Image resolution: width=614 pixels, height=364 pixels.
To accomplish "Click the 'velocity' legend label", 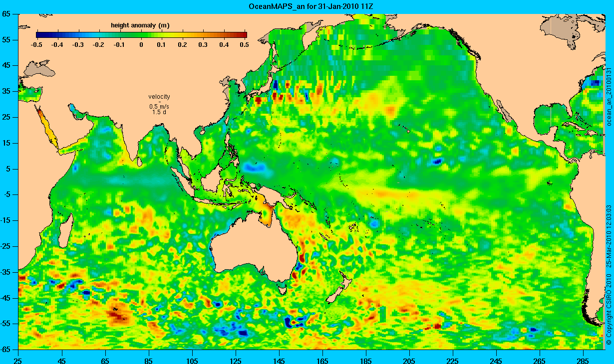I will coord(159,96).
